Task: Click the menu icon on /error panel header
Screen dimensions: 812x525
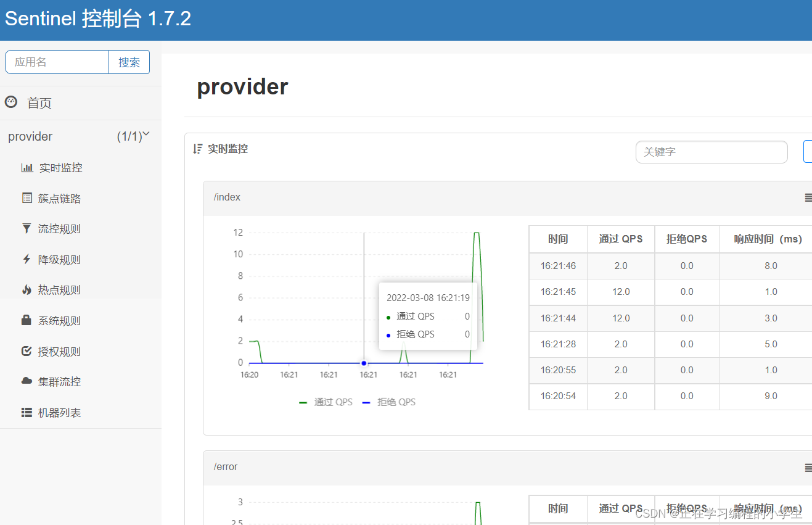Action: pos(808,468)
